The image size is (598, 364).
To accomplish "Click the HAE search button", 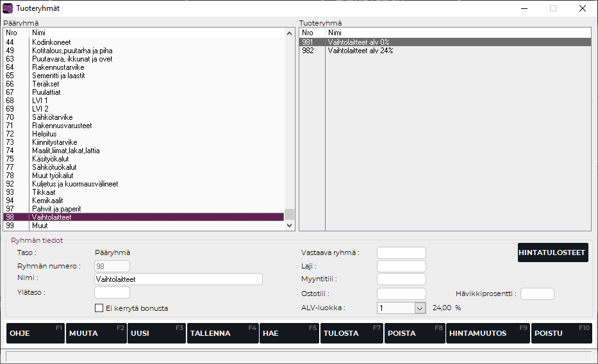I will 289,333.
